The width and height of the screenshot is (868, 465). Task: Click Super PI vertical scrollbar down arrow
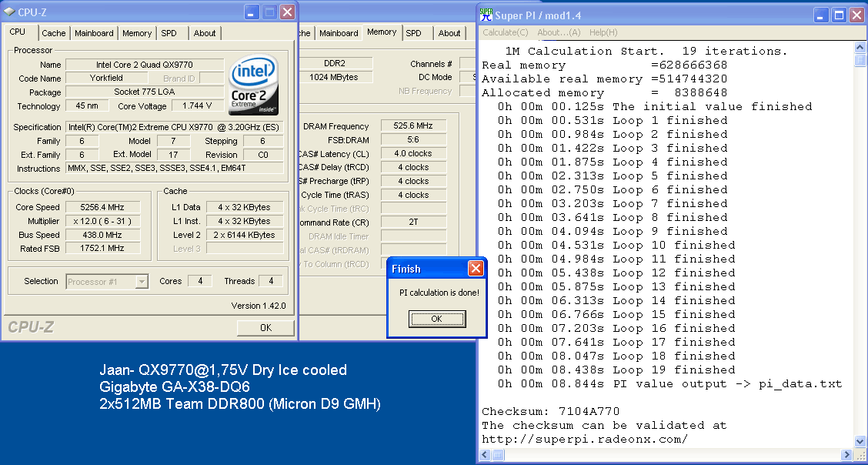coord(859,441)
